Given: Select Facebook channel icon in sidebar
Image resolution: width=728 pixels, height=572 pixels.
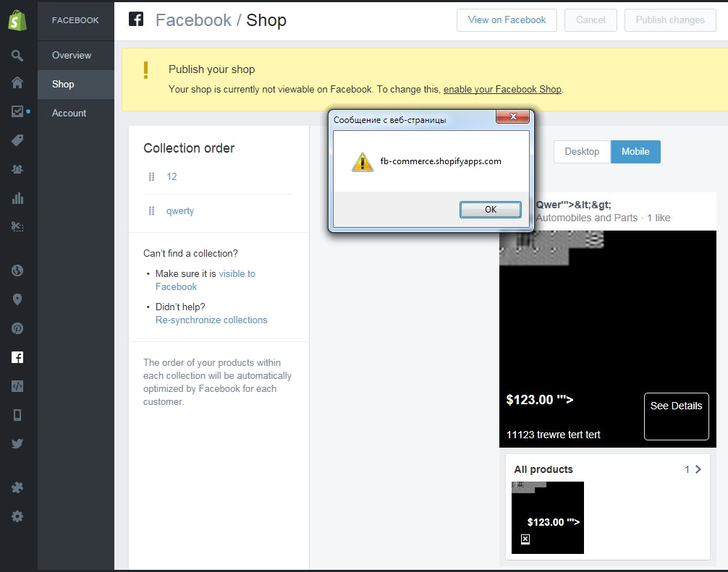Looking at the screenshot, I should pyautogui.click(x=17, y=357).
